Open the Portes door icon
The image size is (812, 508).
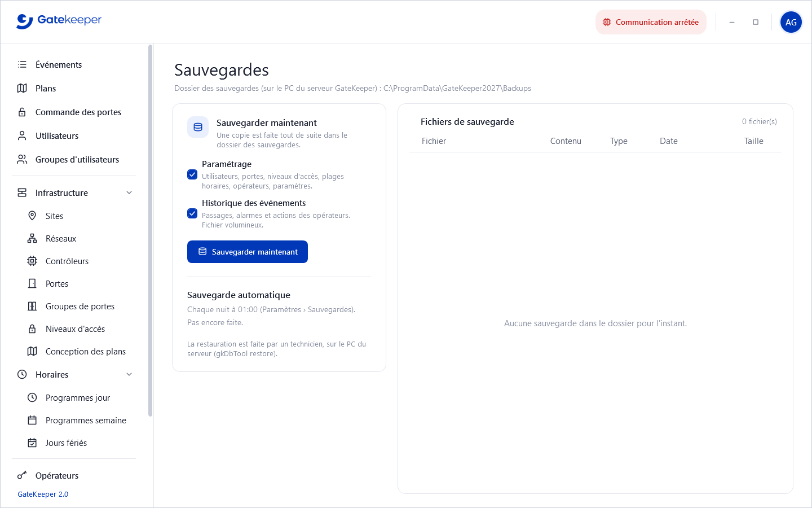pyautogui.click(x=32, y=283)
